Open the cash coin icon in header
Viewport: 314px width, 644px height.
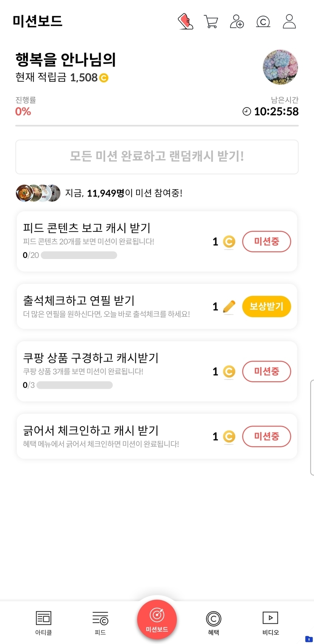pos(263,22)
